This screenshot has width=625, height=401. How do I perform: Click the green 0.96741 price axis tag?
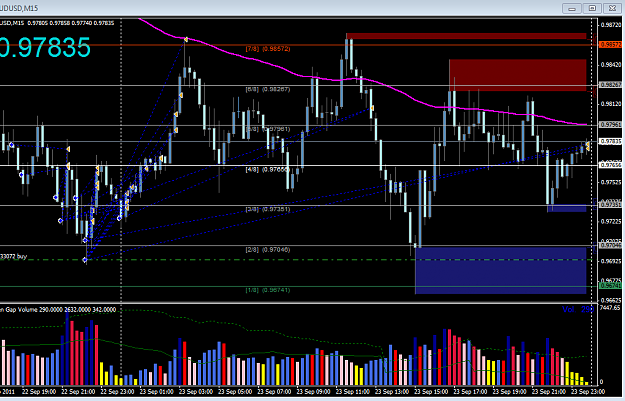(610, 286)
